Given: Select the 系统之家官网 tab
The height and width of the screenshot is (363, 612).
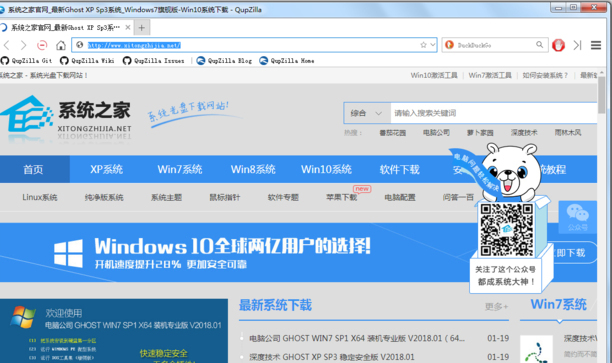Looking at the screenshot, I should pyautogui.click(x=66, y=28).
